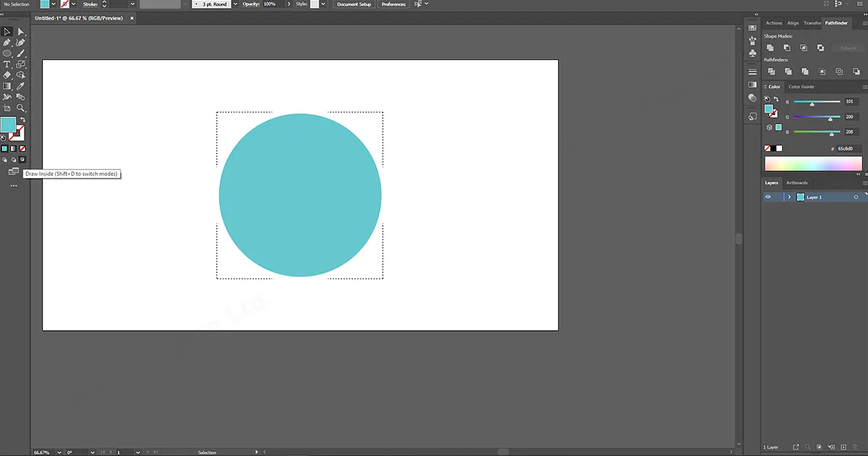Screen dimensions: 868x456
Task: Hide Layer 1 using its eye toggle
Action: (x=768, y=197)
